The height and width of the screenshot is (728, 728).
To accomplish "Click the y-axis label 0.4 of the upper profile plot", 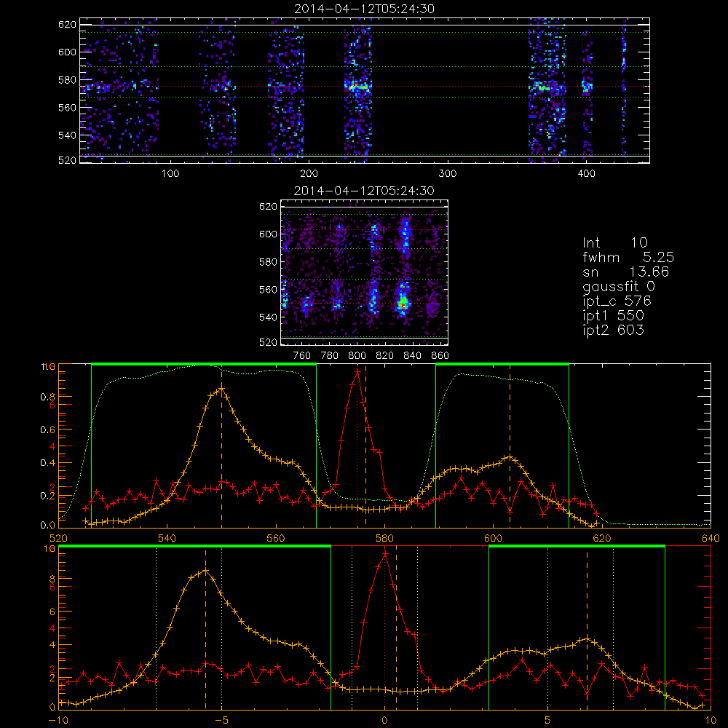I will pyautogui.click(x=48, y=463).
